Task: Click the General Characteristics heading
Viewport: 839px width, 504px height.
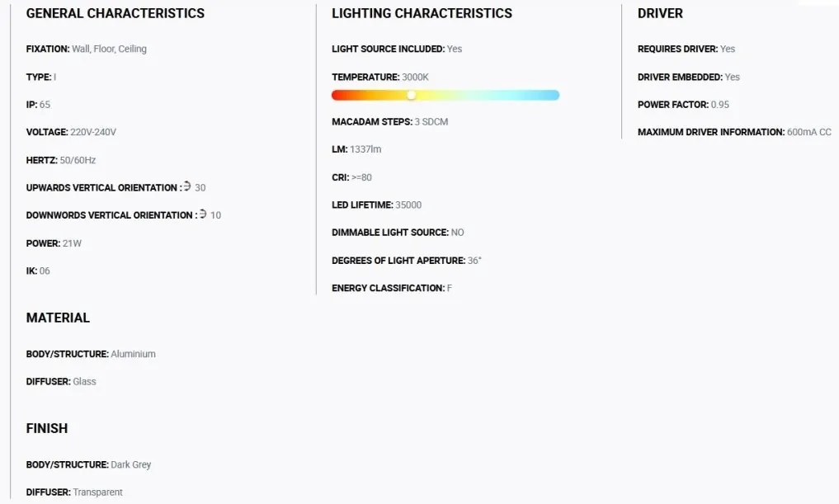Action: [x=115, y=13]
